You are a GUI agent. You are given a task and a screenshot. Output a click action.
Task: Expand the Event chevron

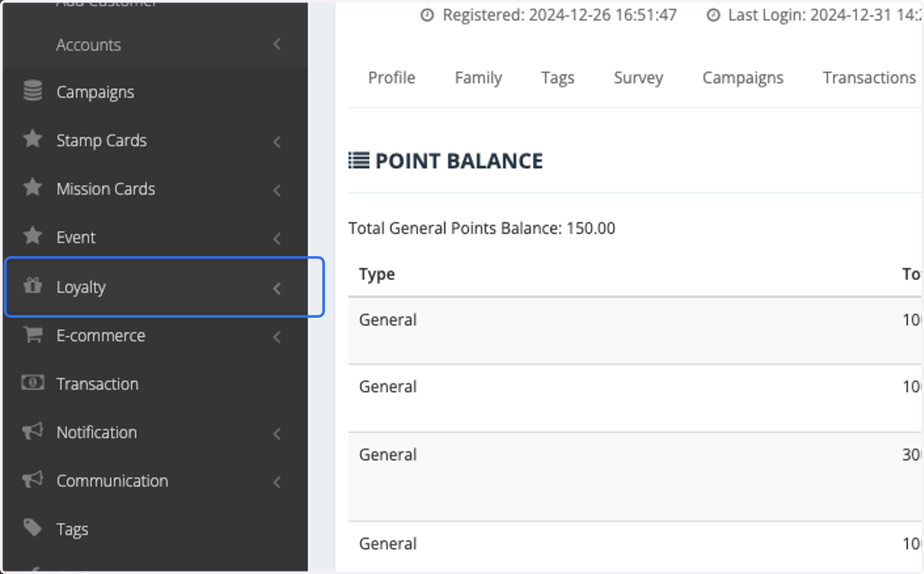[277, 239]
